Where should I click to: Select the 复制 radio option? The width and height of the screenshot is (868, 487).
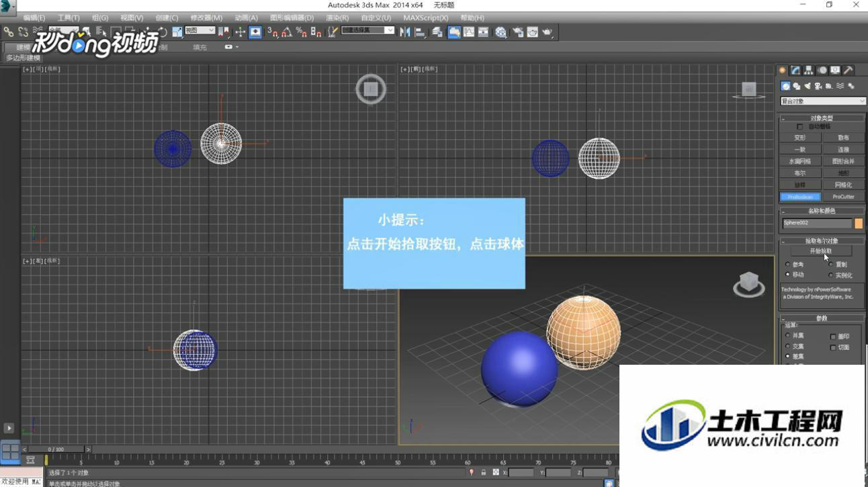(831, 265)
